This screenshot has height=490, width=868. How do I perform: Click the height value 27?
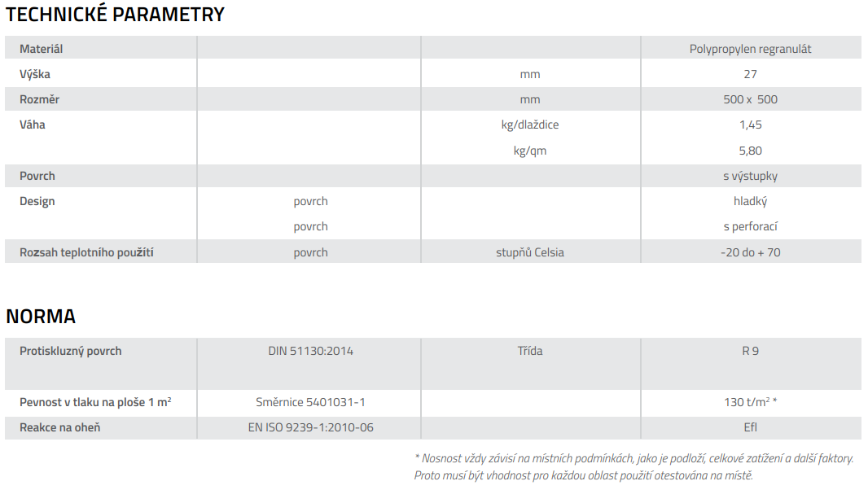tap(750, 74)
